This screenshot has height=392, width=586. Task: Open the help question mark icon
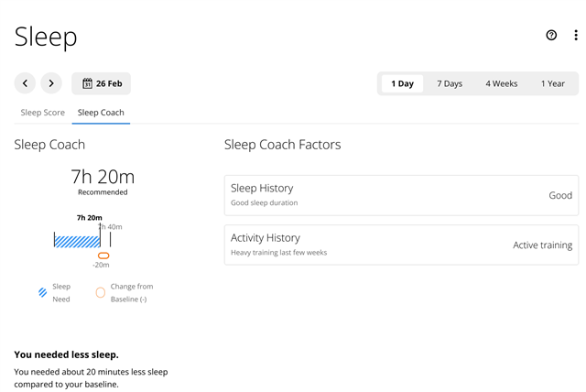click(x=551, y=36)
